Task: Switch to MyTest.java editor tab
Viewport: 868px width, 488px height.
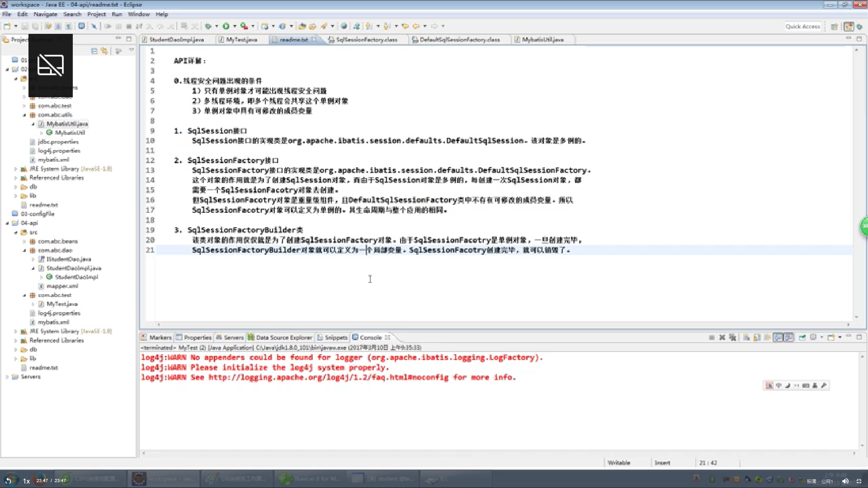Action: point(241,40)
